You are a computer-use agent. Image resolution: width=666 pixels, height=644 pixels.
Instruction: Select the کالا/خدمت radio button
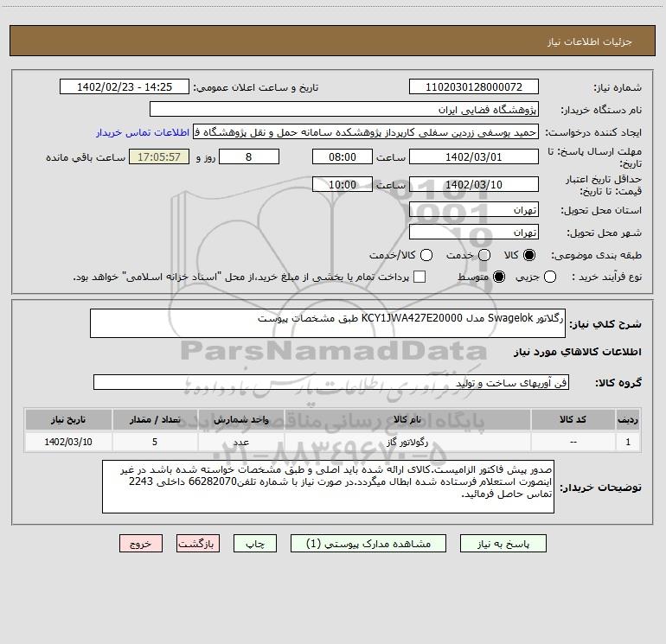coord(426,255)
